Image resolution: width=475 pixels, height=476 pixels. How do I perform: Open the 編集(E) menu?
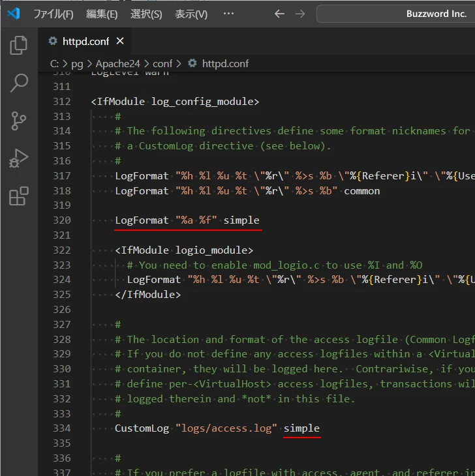(102, 14)
